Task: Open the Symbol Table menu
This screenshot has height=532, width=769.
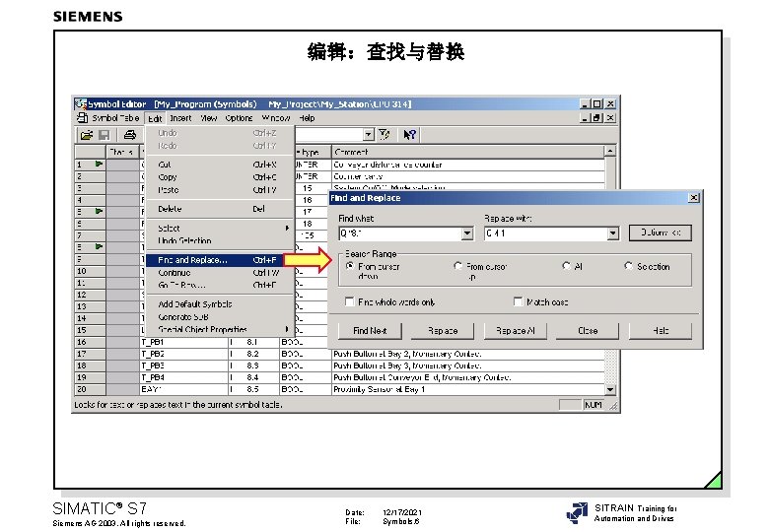Action: (x=115, y=118)
